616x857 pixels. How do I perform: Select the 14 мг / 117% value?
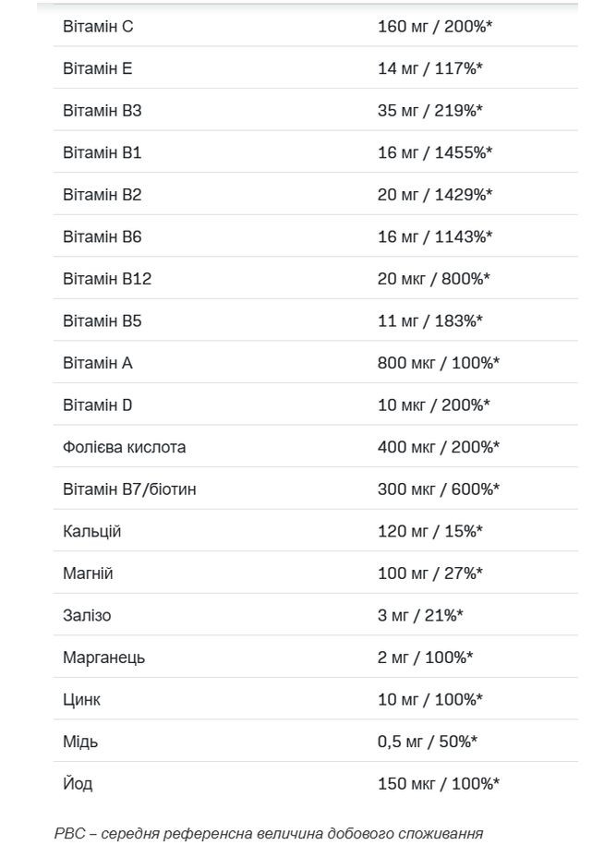430,68
